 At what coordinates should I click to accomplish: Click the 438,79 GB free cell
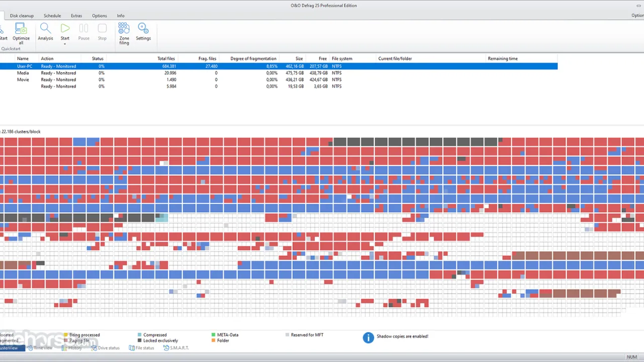(x=318, y=73)
